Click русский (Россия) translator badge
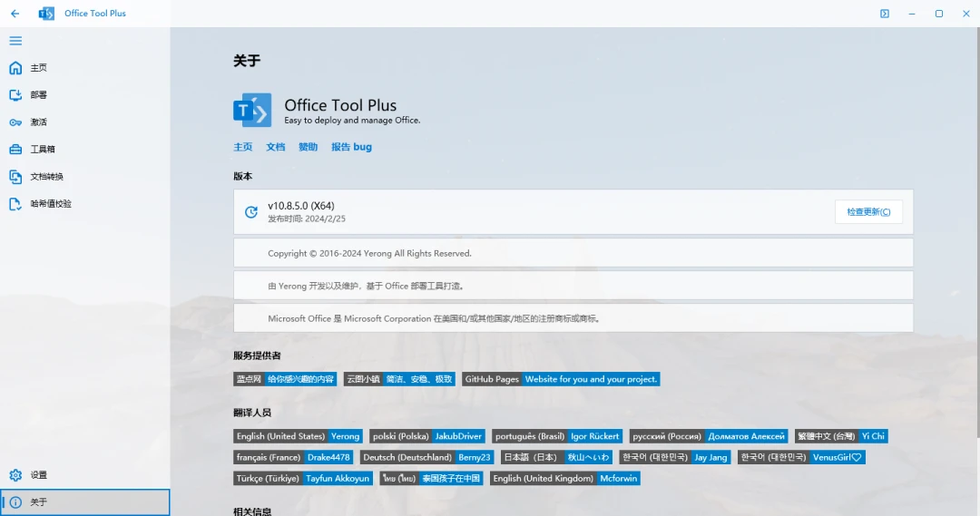Image resolution: width=980 pixels, height=516 pixels. point(709,436)
